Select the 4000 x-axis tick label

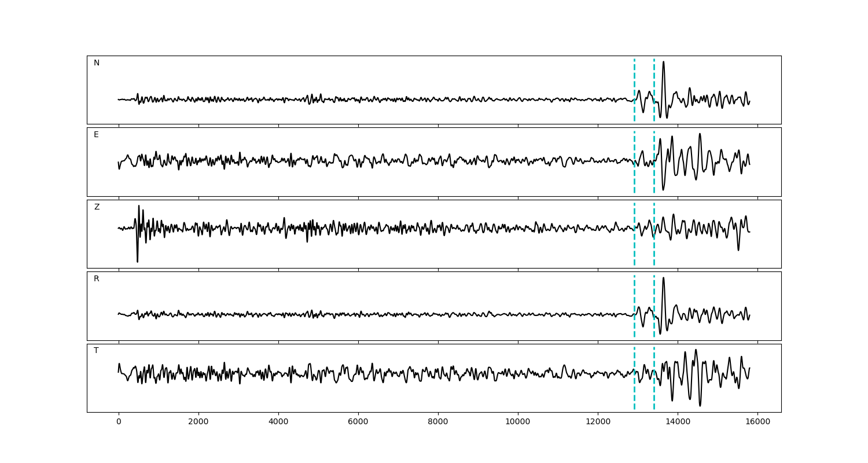tap(278, 422)
